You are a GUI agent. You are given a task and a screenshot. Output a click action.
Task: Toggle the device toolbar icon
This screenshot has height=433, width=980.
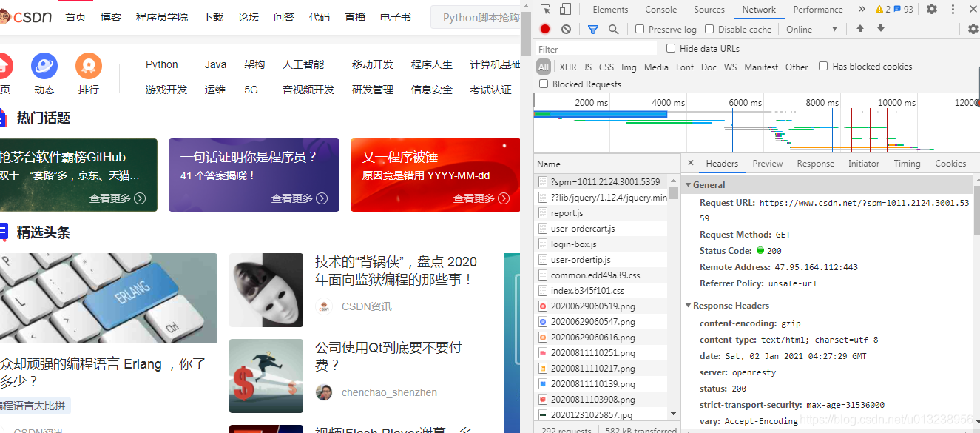(x=565, y=9)
